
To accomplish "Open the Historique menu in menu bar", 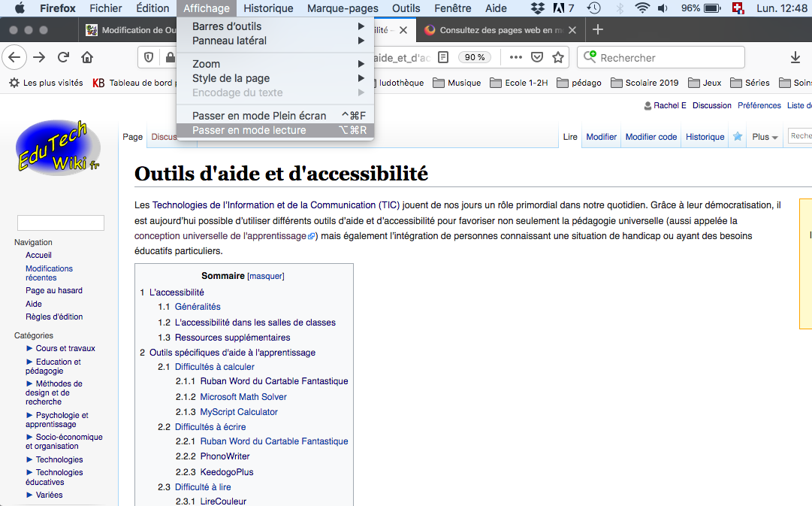I will (268, 8).
